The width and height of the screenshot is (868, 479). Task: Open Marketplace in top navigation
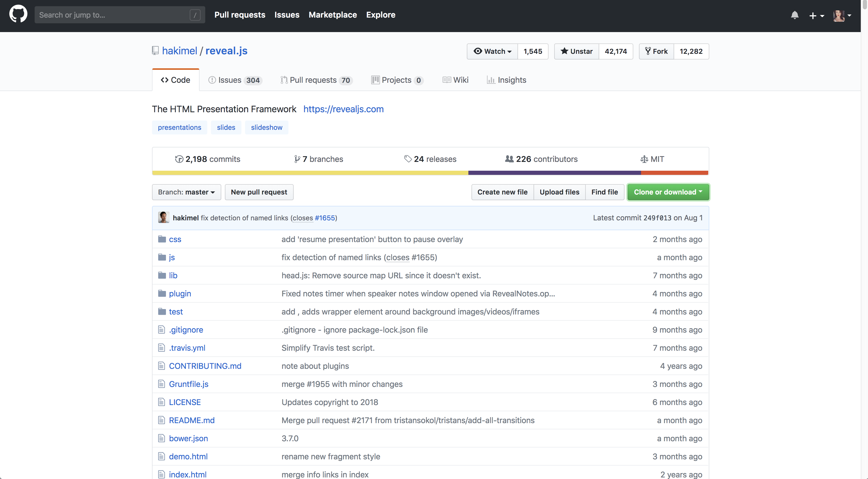[x=333, y=15]
